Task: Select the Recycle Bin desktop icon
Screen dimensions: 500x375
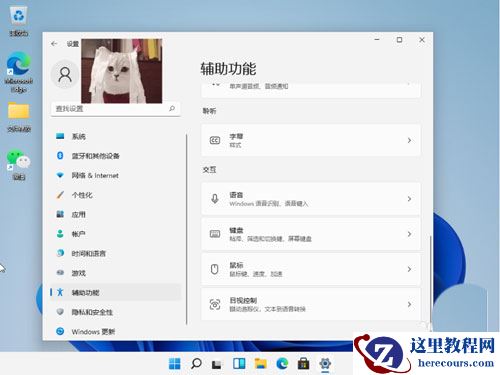Action: 19,21
